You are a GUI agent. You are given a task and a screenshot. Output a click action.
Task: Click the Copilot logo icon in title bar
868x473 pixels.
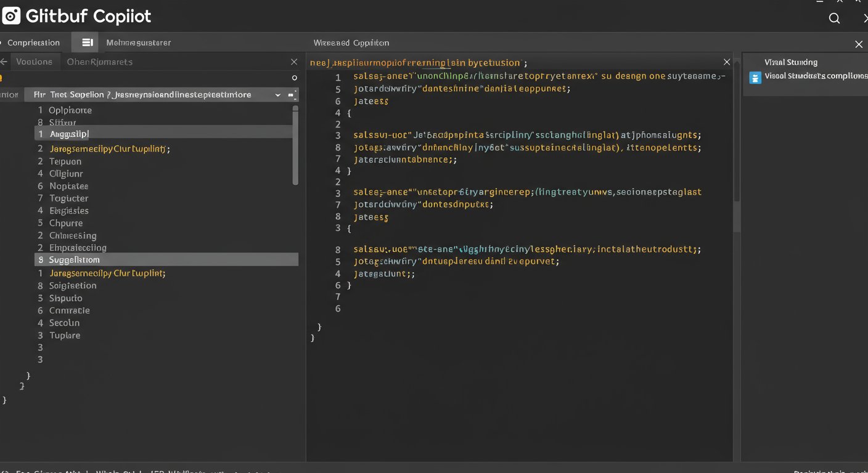(x=11, y=16)
